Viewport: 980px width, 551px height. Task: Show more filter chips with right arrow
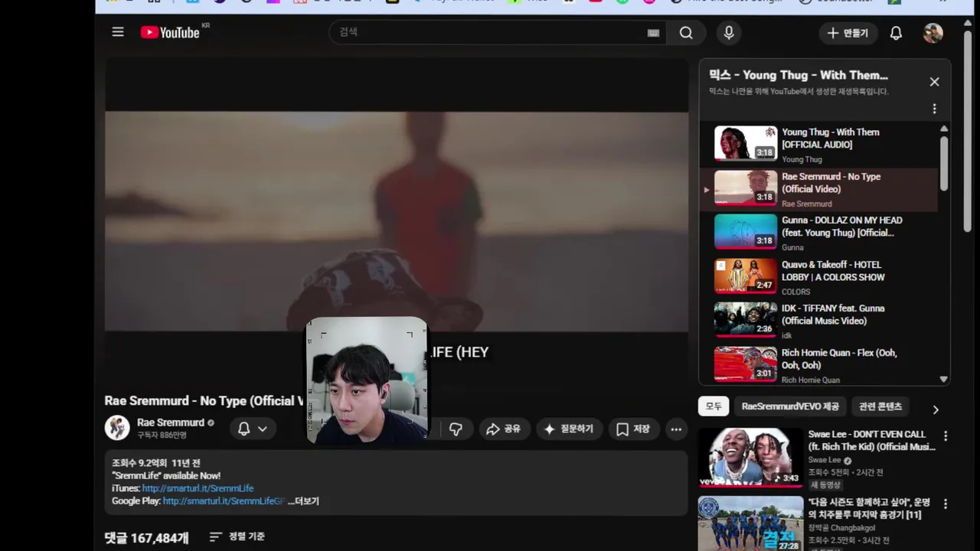pos(935,409)
